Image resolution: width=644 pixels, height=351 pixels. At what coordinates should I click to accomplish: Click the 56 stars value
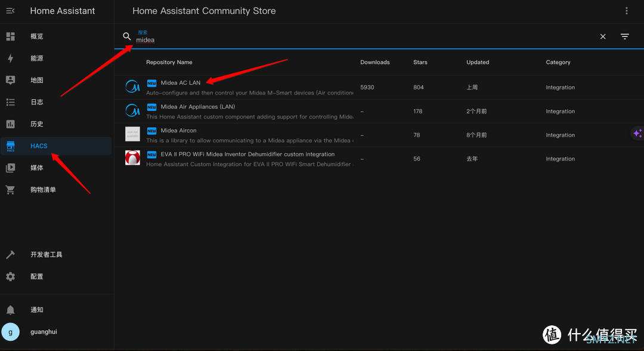click(416, 159)
